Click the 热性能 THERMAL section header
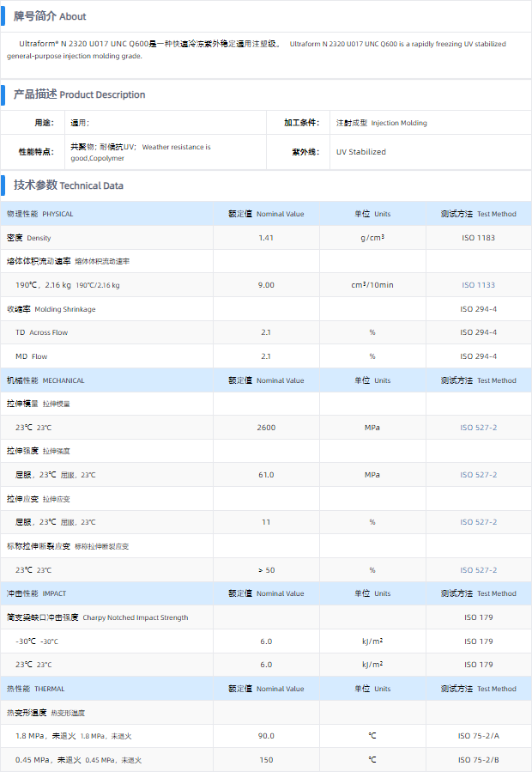The image size is (532, 772). [36, 689]
